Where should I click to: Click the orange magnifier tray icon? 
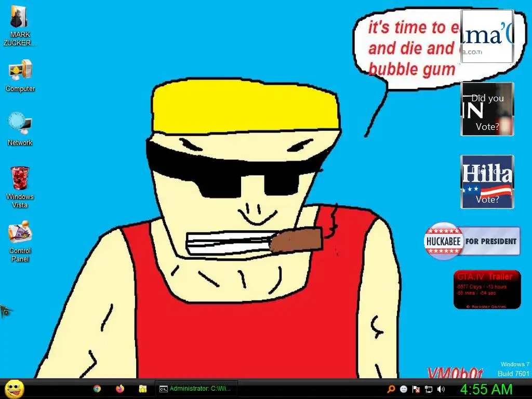pos(391,389)
